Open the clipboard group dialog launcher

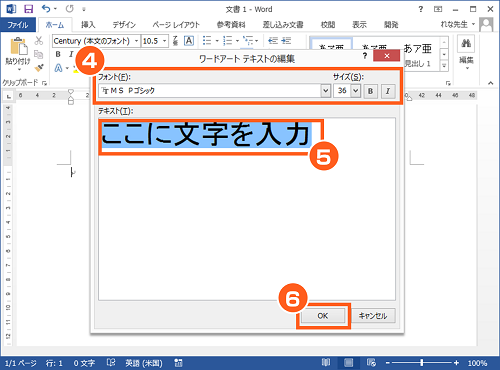point(44,83)
